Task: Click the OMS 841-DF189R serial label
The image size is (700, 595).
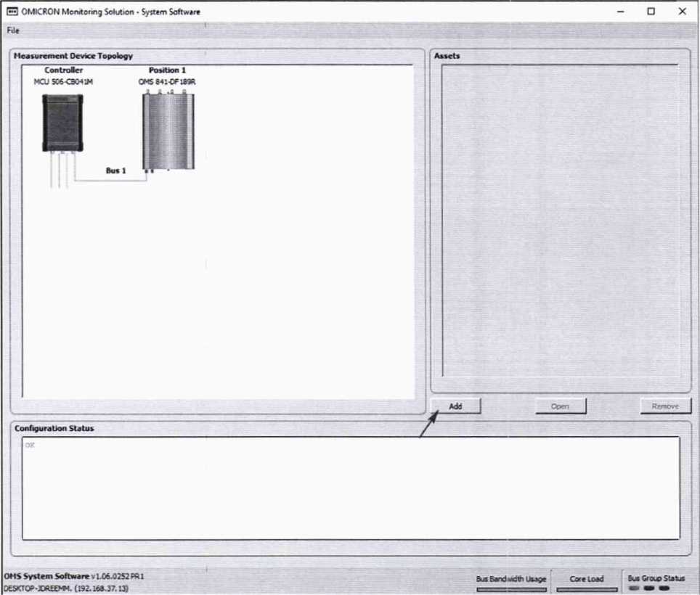Action: tap(167, 82)
